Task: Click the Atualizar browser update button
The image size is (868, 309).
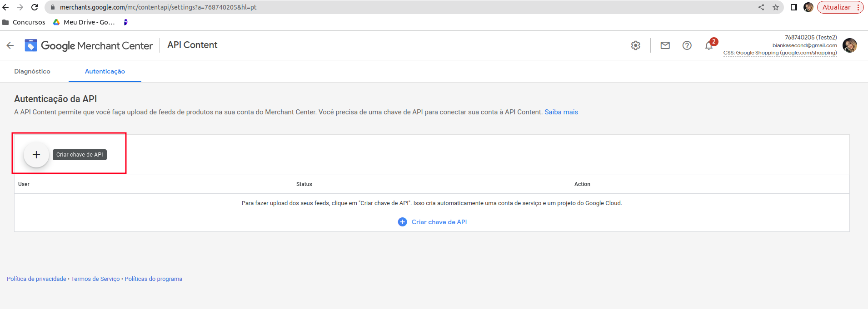Action: 840,7
